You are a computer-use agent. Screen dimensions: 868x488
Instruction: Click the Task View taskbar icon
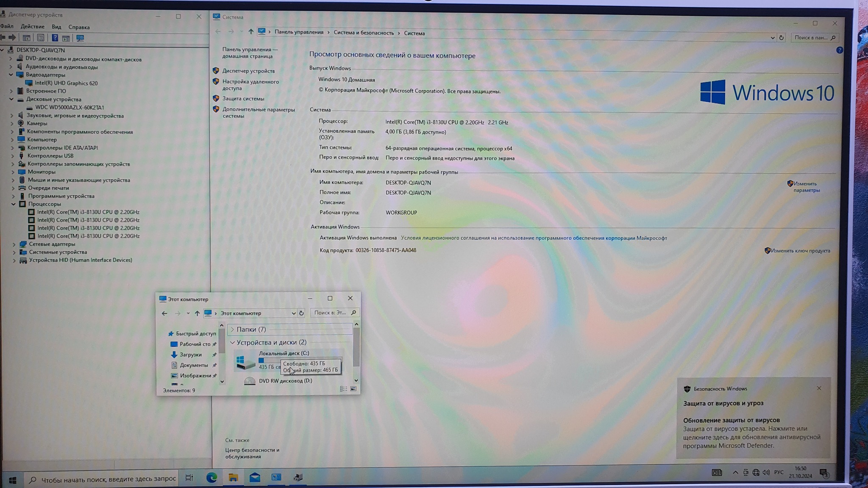pyautogui.click(x=189, y=478)
